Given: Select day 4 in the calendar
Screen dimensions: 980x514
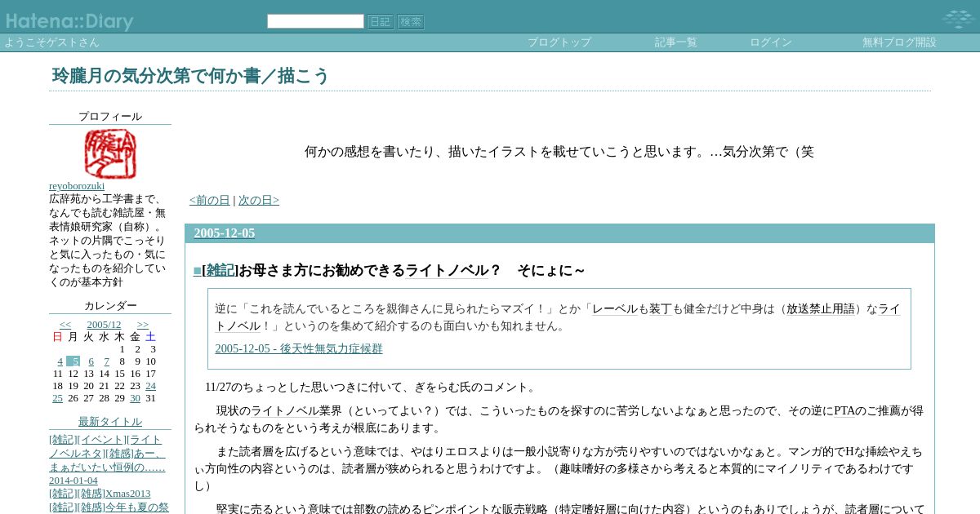Looking at the screenshot, I should click(x=60, y=361).
